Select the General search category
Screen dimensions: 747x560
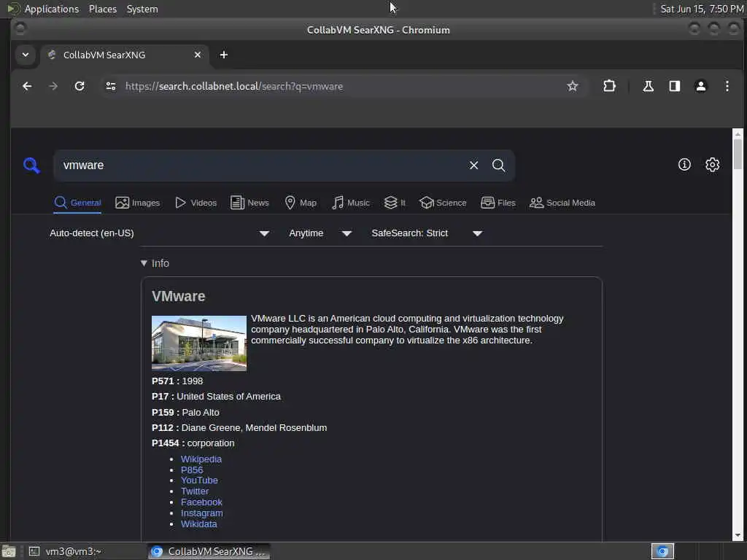tap(77, 203)
